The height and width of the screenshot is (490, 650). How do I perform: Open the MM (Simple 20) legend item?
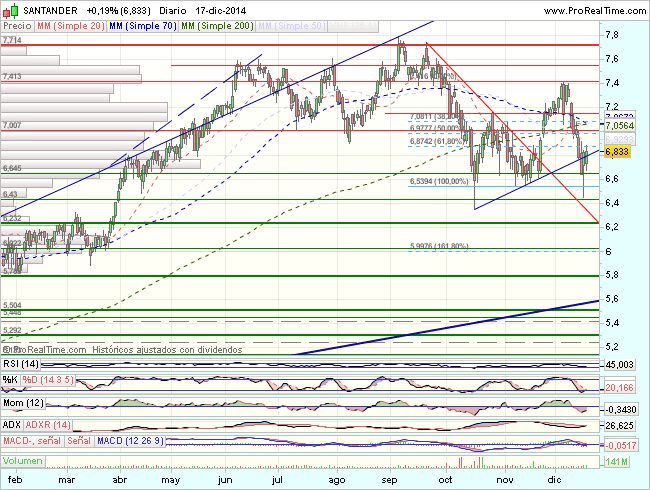click(x=70, y=26)
